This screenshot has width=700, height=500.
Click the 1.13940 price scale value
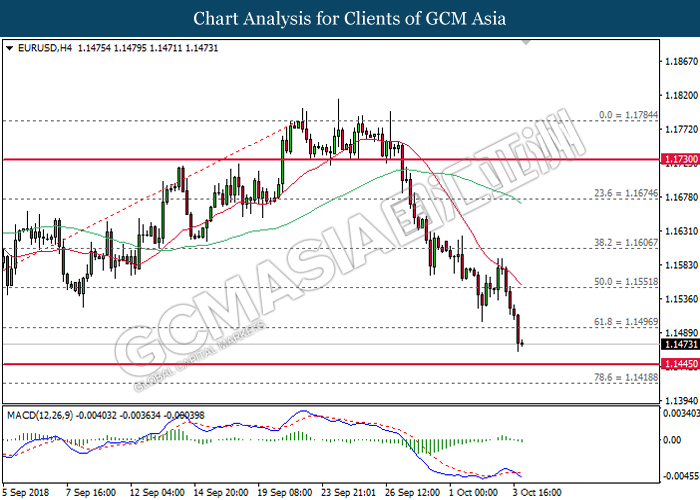tap(681, 400)
